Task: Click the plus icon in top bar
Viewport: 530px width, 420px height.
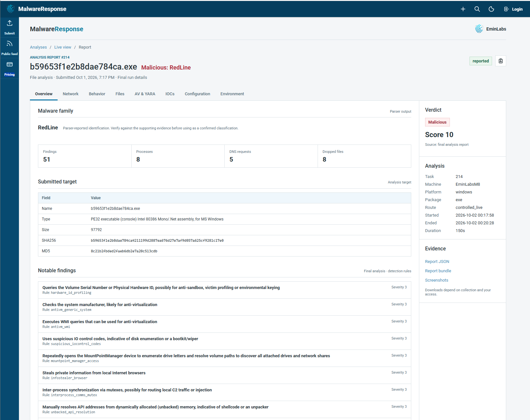Action: click(463, 9)
